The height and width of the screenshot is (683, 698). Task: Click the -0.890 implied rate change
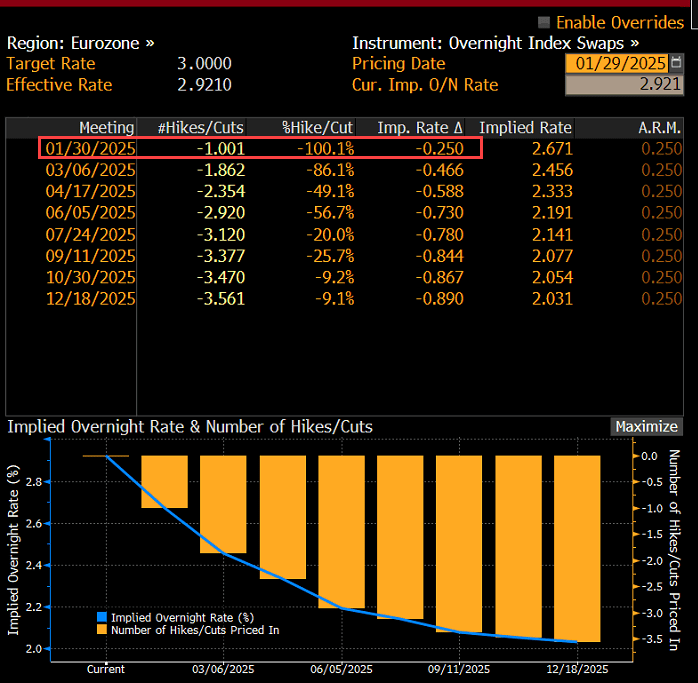pyautogui.click(x=439, y=299)
